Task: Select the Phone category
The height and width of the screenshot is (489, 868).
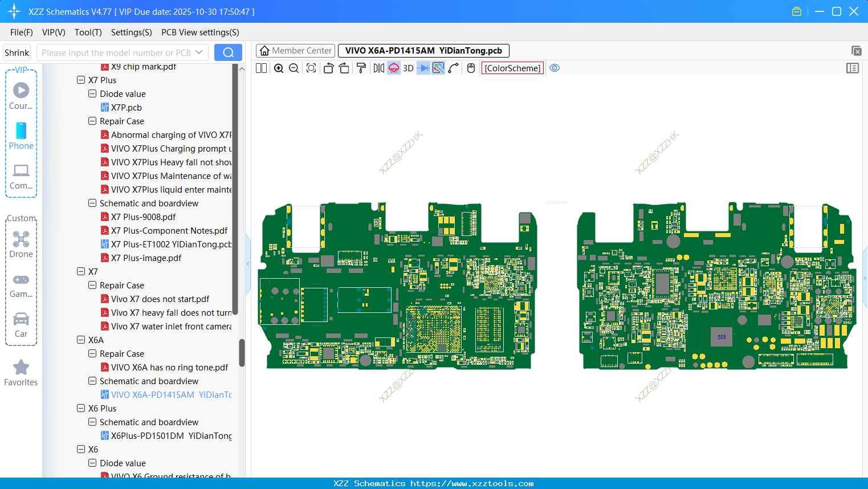Action: [x=21, y=136]
